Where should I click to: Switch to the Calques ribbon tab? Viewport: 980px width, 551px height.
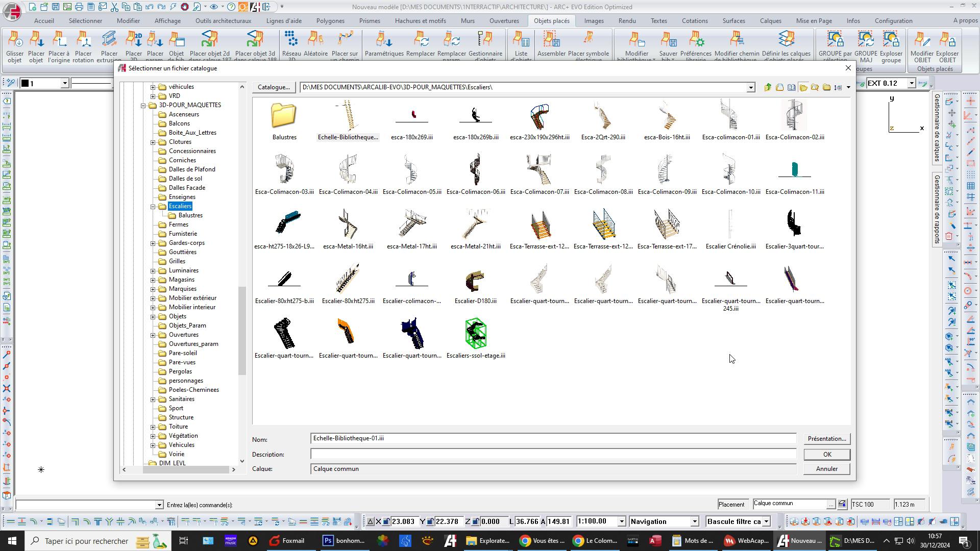(x=770, y=21)
